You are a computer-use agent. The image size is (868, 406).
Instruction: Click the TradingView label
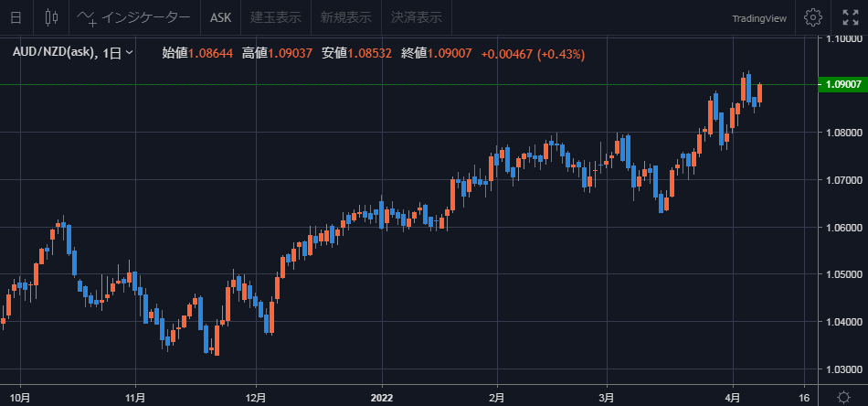pyautogui.click(x=759, y=18)
